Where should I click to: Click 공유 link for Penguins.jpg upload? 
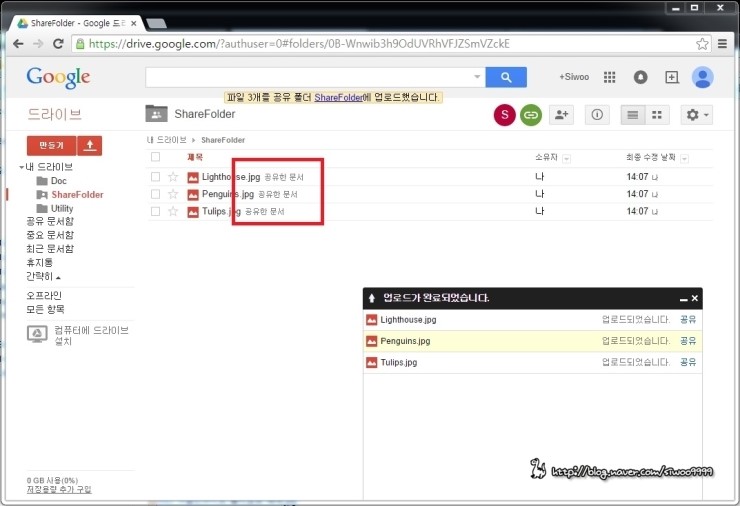[x=688, y=341]
